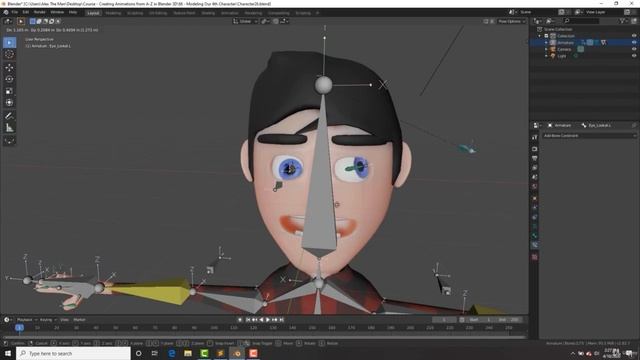The height and width of the screenshot is (360, 640).
Task: Click the Blender logo menu icon
Action: 6,13
